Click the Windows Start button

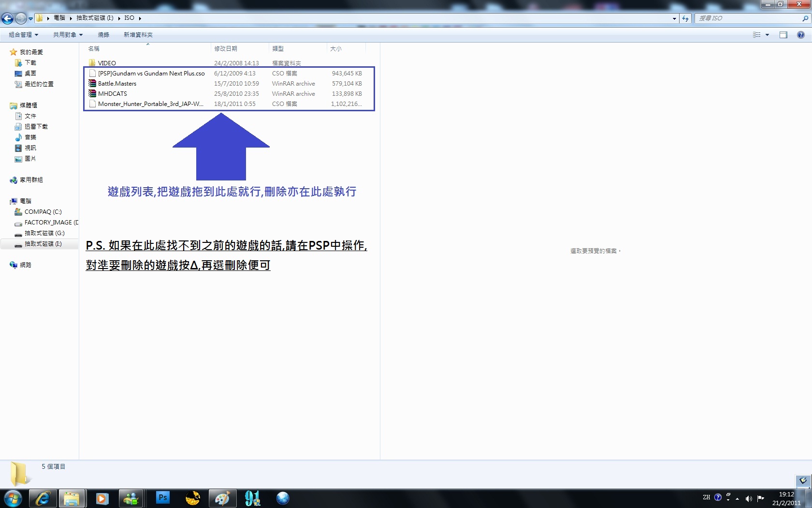coord(13,498)
